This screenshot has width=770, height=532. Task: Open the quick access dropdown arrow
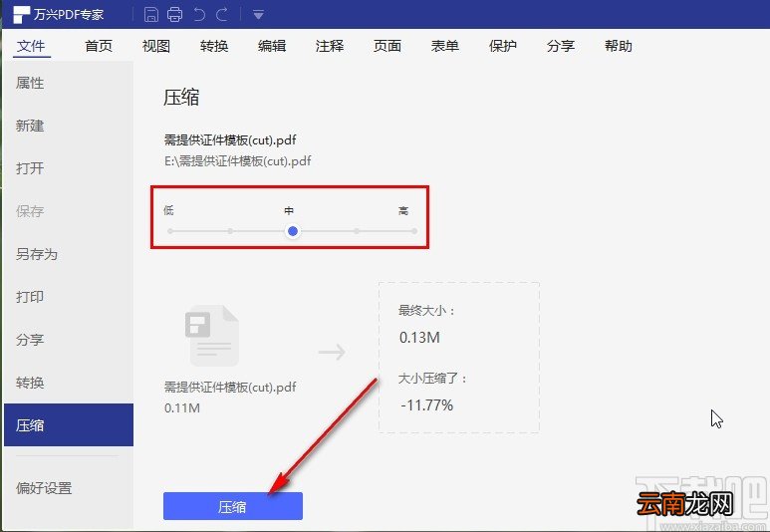pyautogui.click(x=258, y=15)
